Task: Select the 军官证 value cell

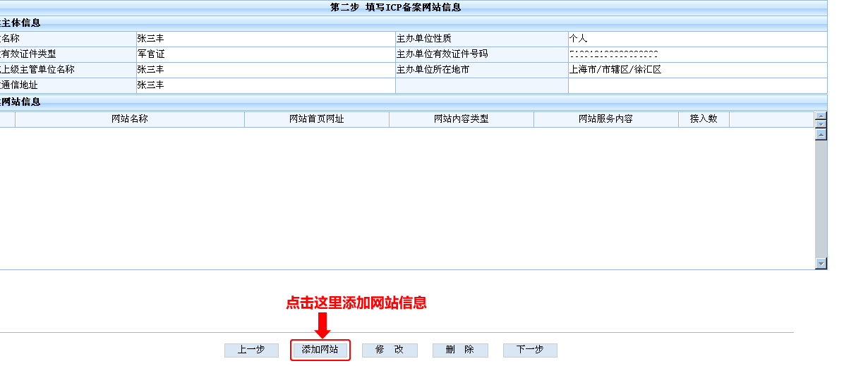Action: (266, 54)
